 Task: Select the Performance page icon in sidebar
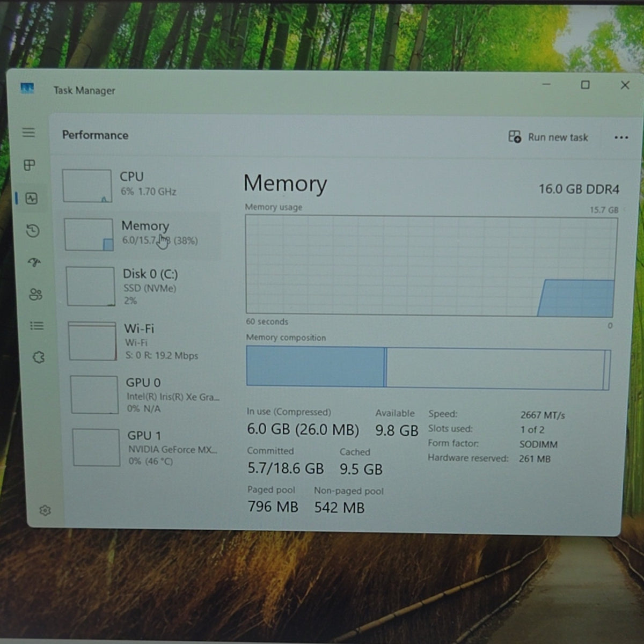coord(32,199)
